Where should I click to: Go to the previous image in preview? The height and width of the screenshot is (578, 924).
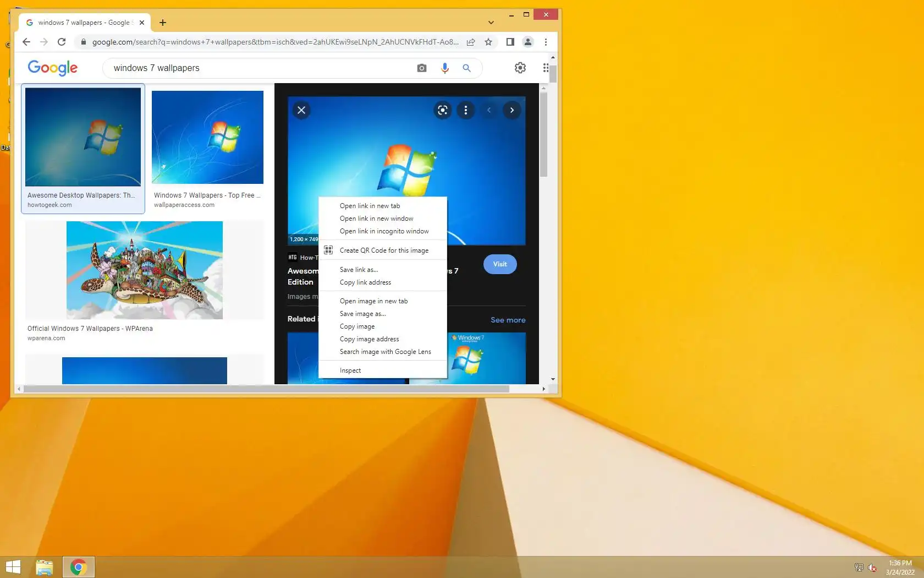(489, 110)
